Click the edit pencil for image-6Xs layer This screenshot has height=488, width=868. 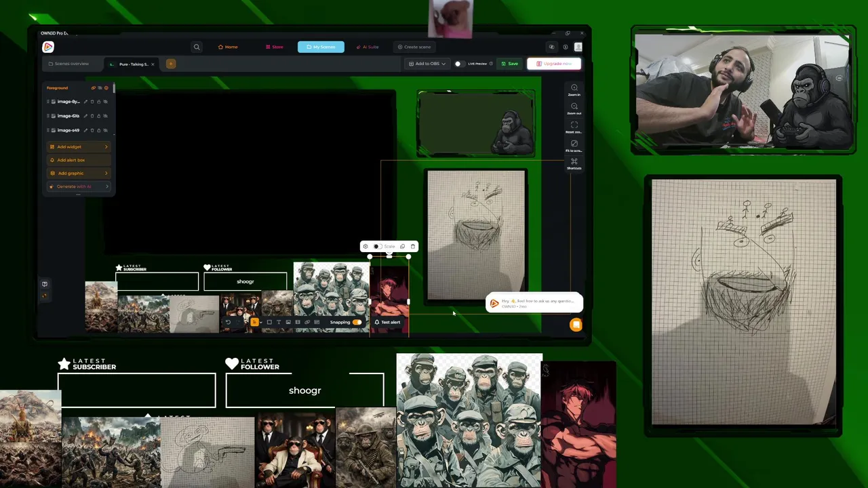(x=85, y=116)
